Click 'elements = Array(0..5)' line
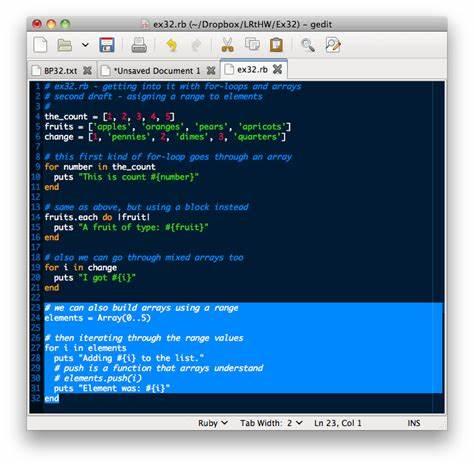This screenshot has height=467, width=474. point(97,318)
